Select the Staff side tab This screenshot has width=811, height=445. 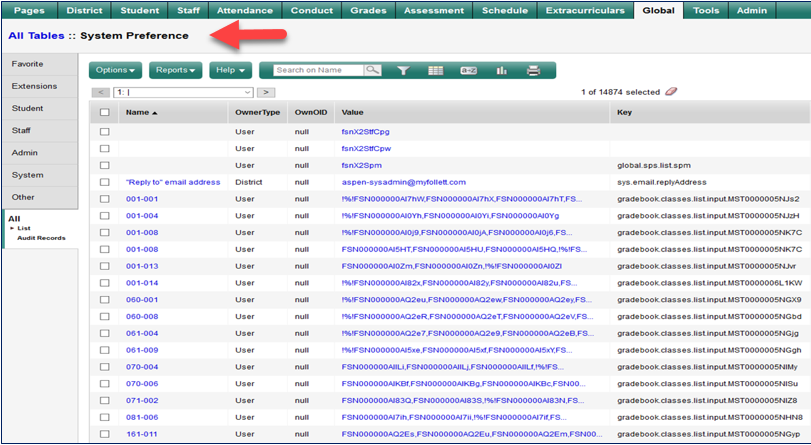click(x=40, y=130)
